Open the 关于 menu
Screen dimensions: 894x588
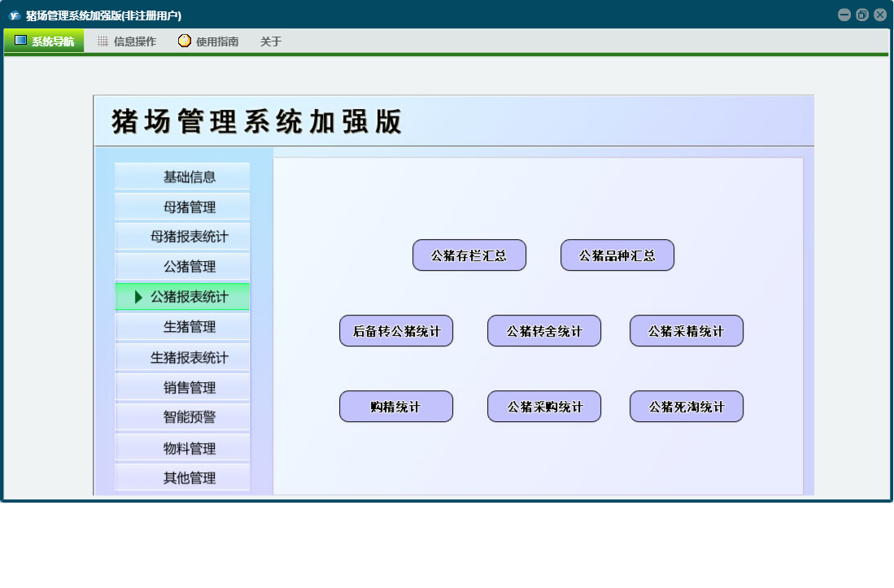click(271, 41)
